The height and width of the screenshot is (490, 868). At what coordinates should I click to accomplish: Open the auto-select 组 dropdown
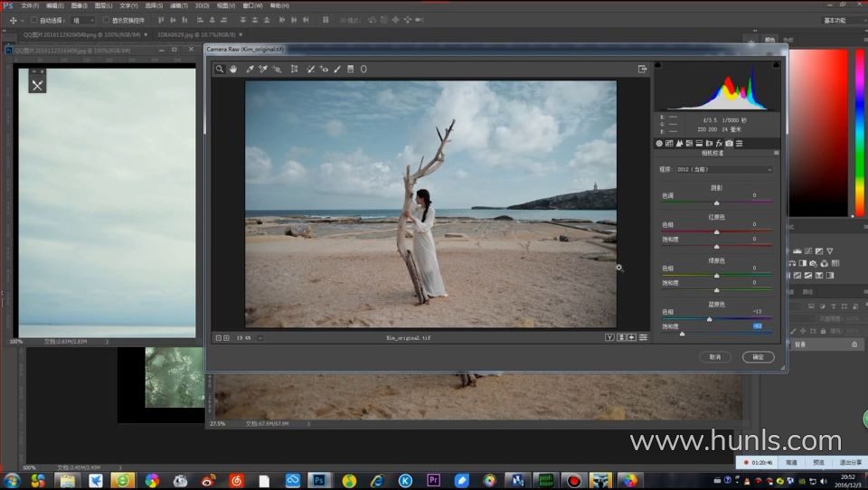click(x=82, y=20)
